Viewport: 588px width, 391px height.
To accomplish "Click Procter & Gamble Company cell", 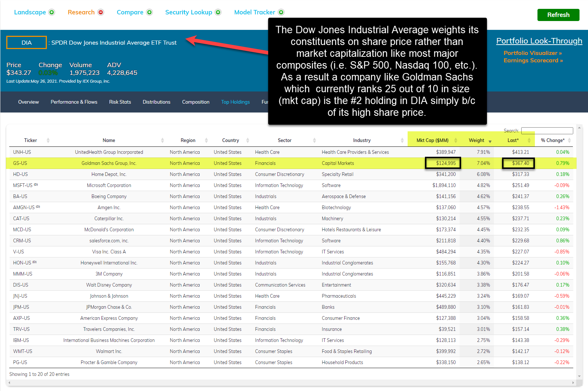I will 109,363.
